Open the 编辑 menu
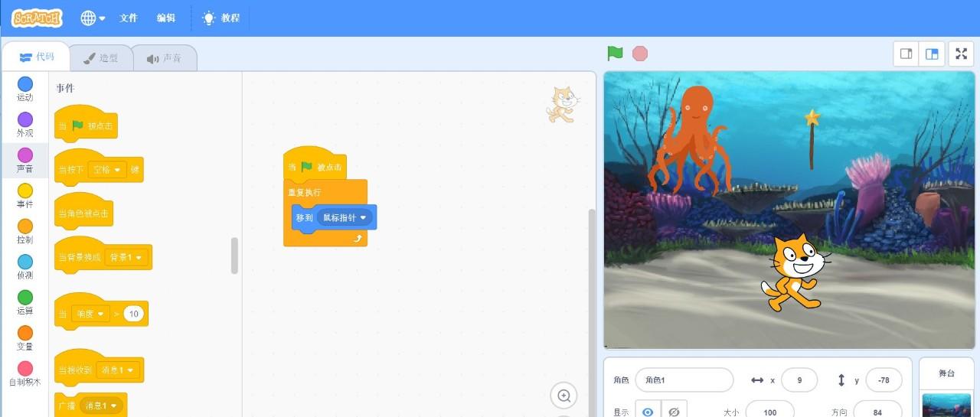 point(165,18)
